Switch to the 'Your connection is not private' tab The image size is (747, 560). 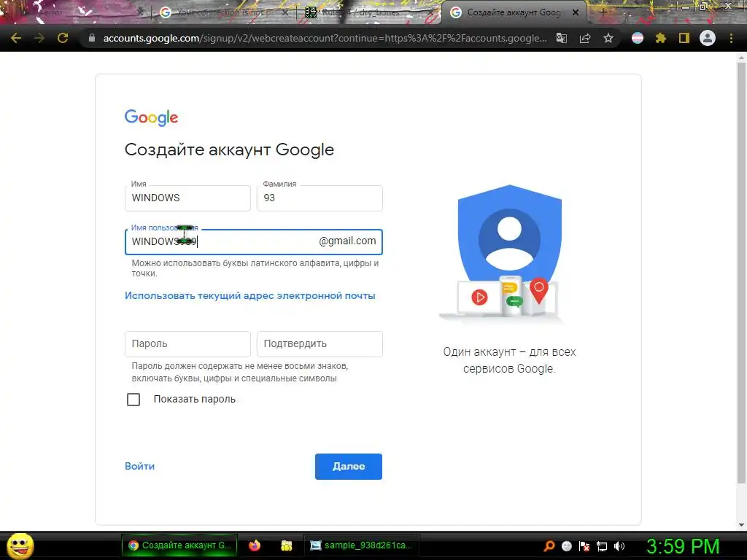[x=224, y=12]
